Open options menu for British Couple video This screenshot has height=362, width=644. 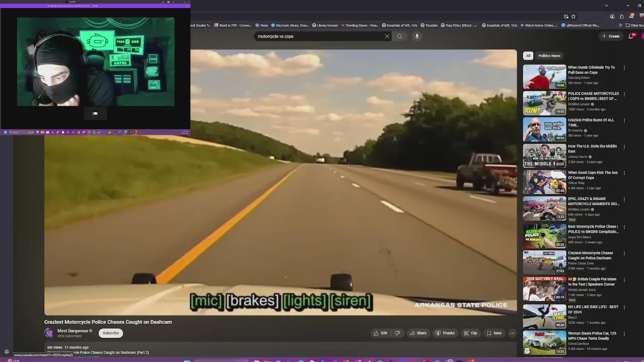coord(624,280)
